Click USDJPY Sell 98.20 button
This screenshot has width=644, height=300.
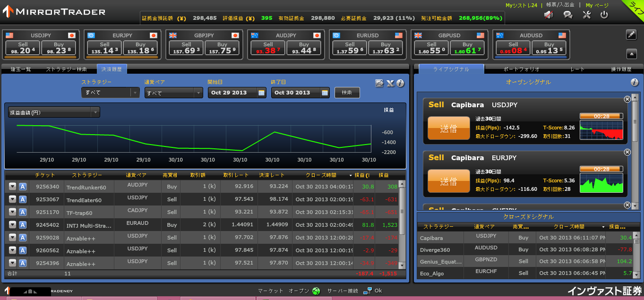(x=22, y=48)
